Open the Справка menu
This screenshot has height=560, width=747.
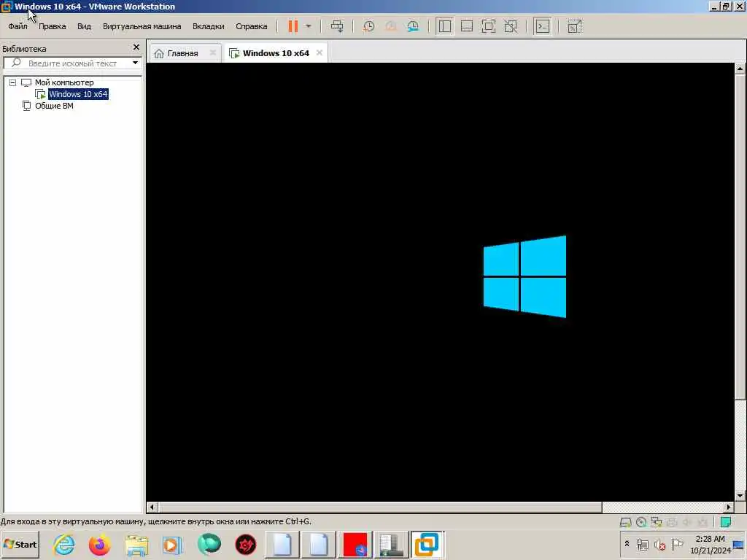pyautogui.click(x=251, y=26)
